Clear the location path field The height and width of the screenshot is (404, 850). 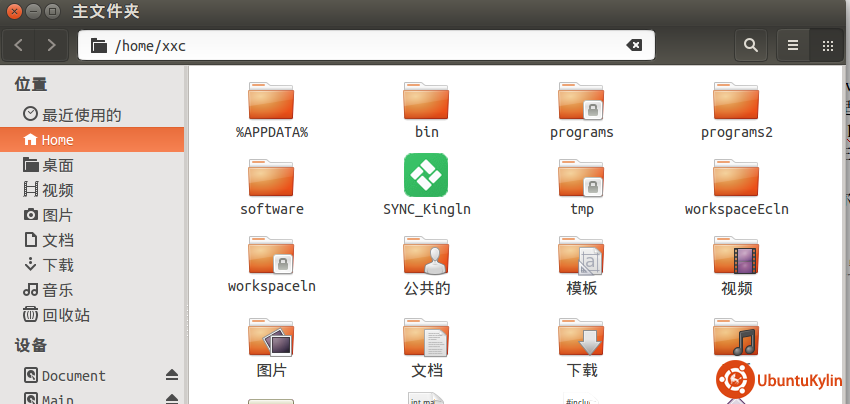[634, 45]
